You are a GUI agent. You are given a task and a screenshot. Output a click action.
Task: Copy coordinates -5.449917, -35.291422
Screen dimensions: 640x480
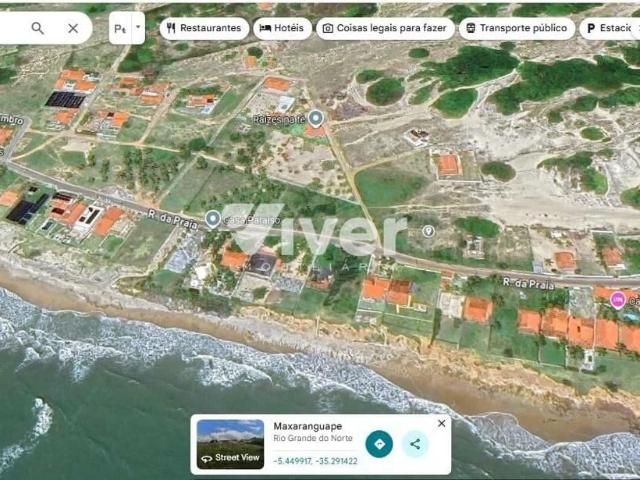(x=316, y=461)
